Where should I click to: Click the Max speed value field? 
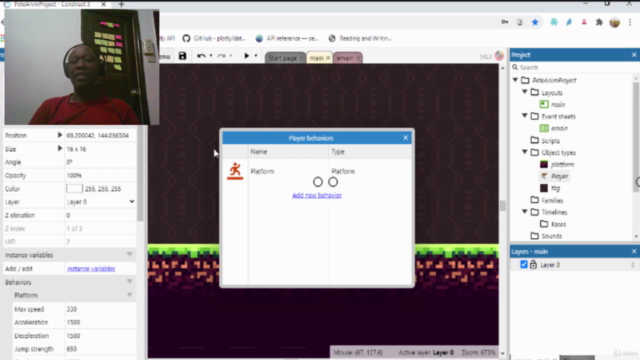point(100,309)
